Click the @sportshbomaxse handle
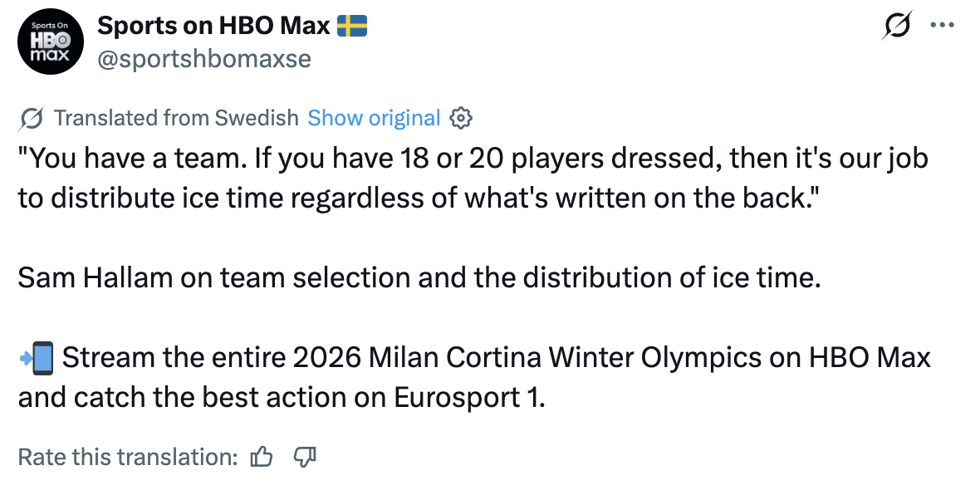Image resolution: width=980 pixels, height=485 pixels. coord(204,60)
